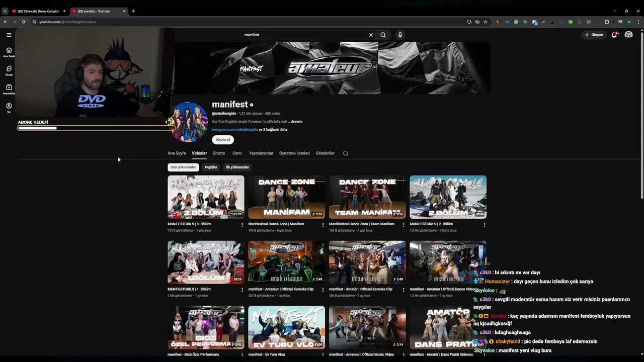Image resolution: width=644 pixels, height=362 pixels.
Task: Open the Chrome profile icon in toolbar
Action: [629, 22]
